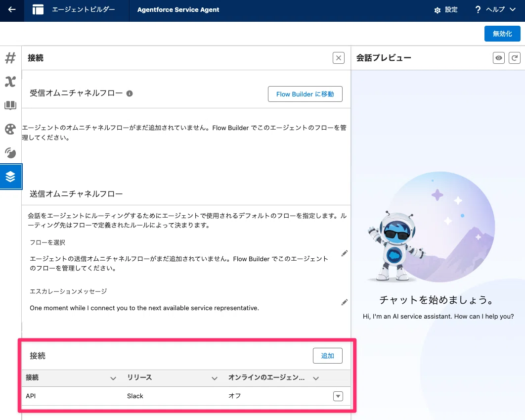Click info icon beside 受信オムニチャネルフロー
This screenshot has width=525, height=420.
point(130,93)
